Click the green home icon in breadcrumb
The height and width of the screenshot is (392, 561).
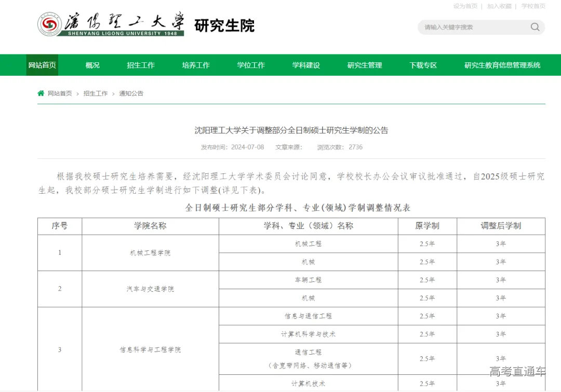tap(41, 93)
